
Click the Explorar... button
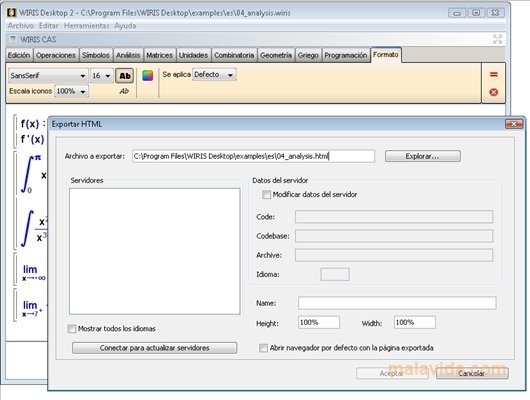[423, 156]
